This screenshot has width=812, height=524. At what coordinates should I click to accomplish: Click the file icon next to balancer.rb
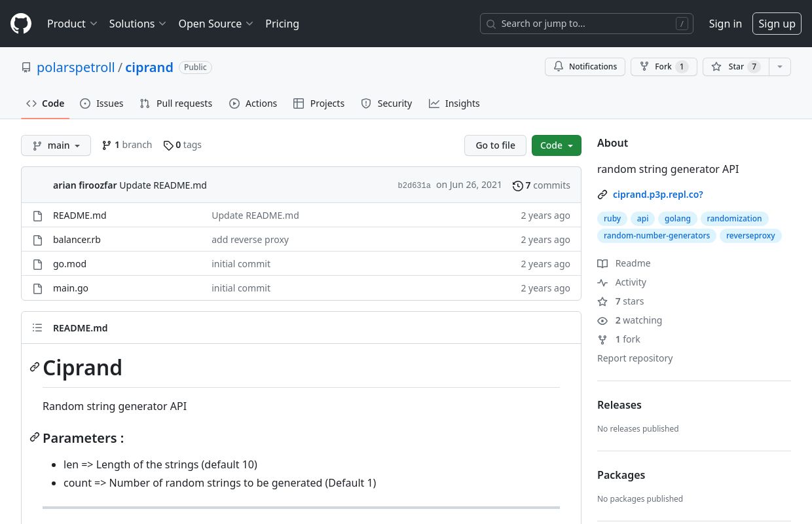38,240
